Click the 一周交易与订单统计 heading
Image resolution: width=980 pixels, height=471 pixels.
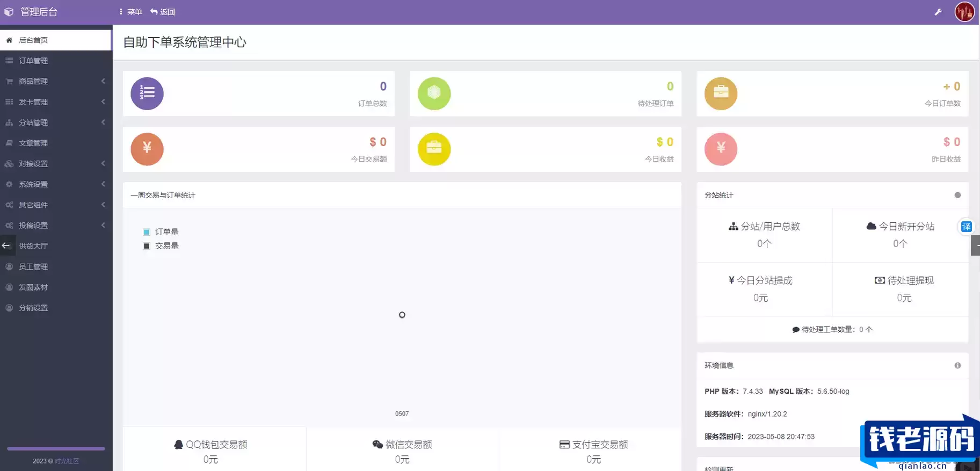(x=163, y=195)
